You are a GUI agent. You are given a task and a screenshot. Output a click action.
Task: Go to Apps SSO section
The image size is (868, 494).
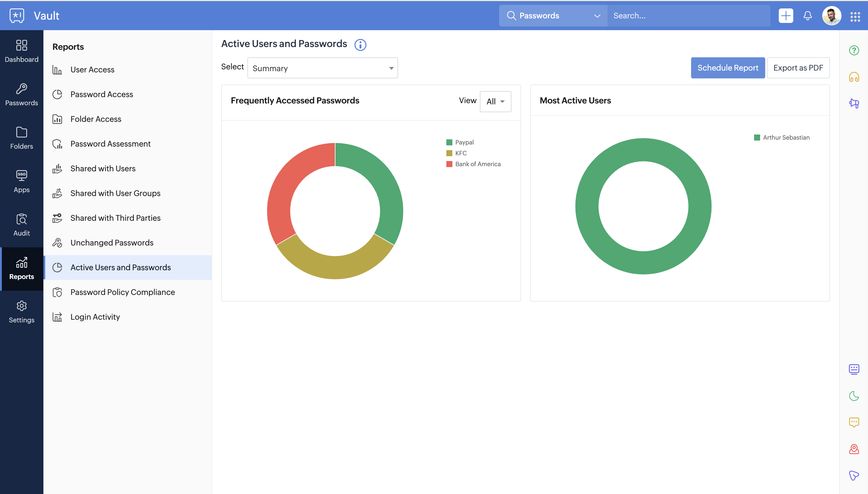(21, 181)
